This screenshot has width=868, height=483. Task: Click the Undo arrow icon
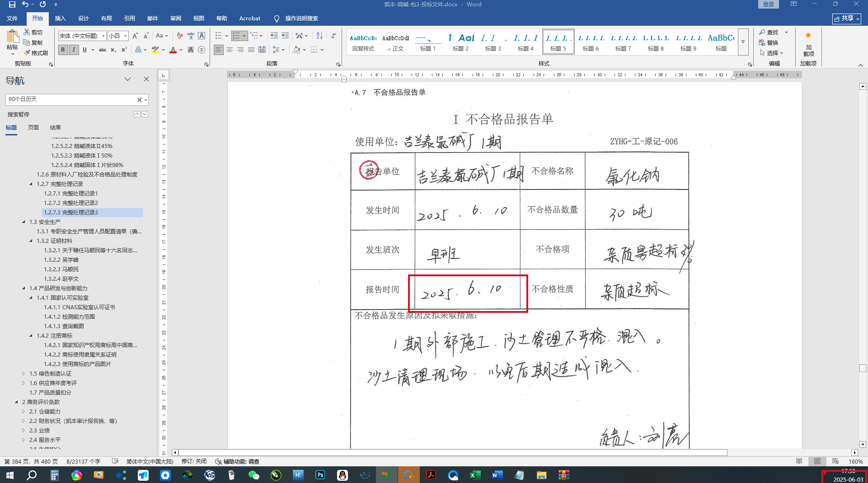click(25, 5)
